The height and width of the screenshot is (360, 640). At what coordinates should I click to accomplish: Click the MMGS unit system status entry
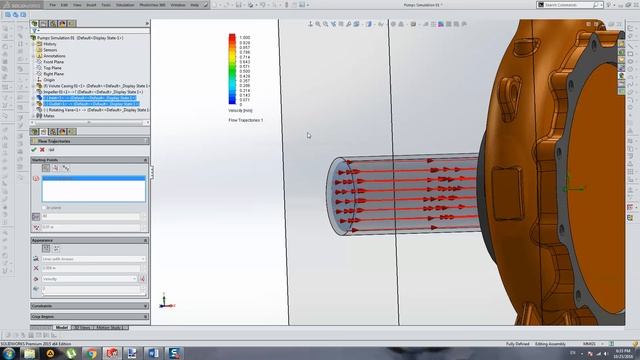point(589,344)
